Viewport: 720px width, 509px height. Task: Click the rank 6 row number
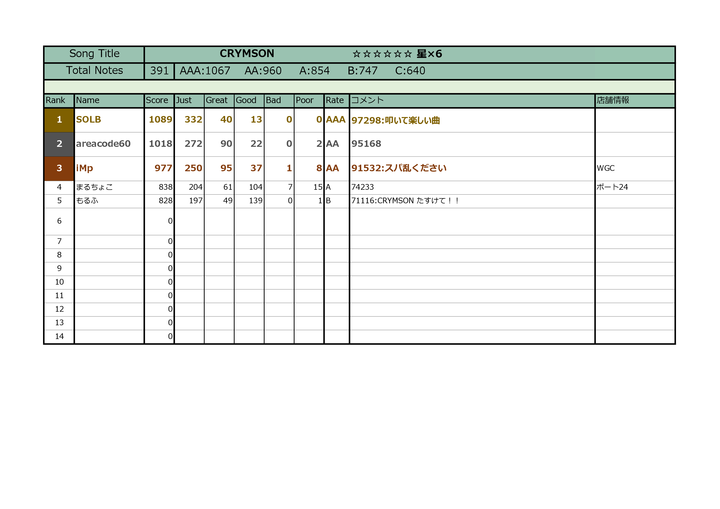click(59, 221)
